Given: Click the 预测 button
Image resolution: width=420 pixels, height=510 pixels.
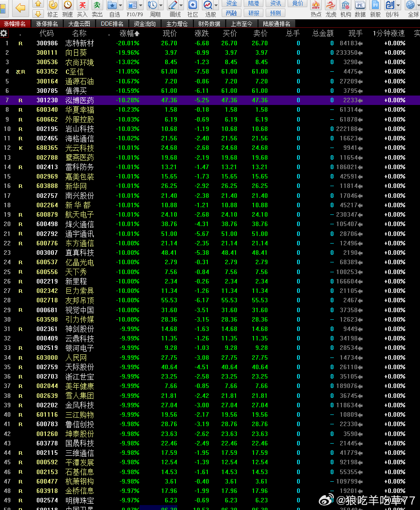Looking at the screenshot, I should (276, 13).
